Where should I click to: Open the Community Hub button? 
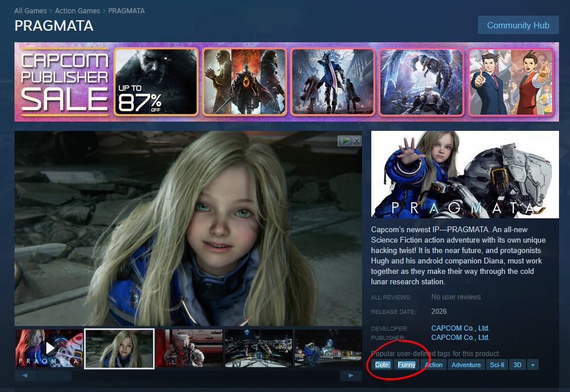(518, 25)
